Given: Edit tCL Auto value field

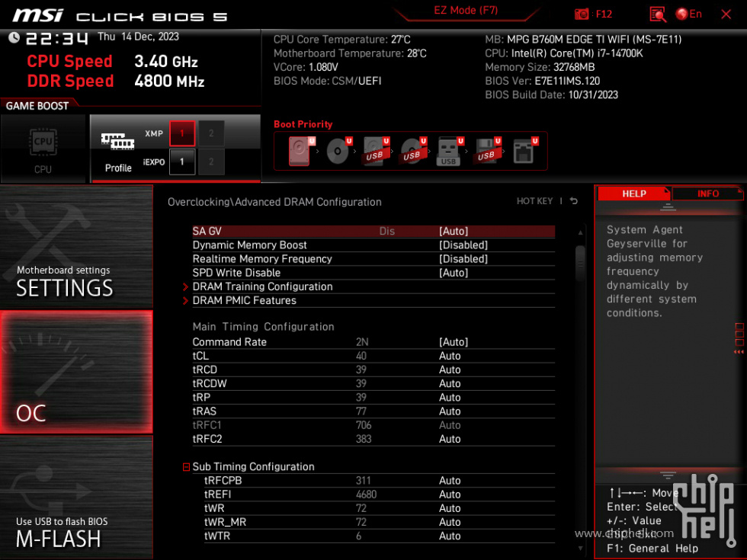Looking at the screenshot, I should pyautogui.click(x=450, y=356).
